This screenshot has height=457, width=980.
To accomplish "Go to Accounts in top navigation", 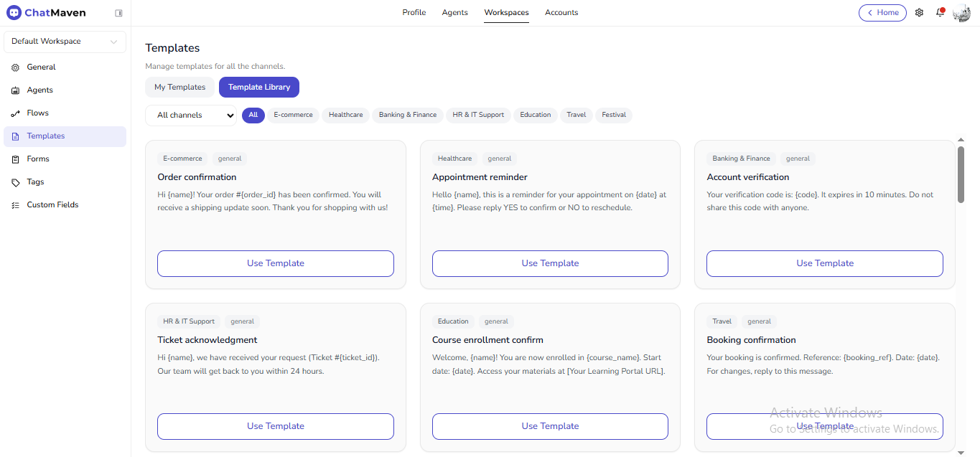I will [561, 13].
